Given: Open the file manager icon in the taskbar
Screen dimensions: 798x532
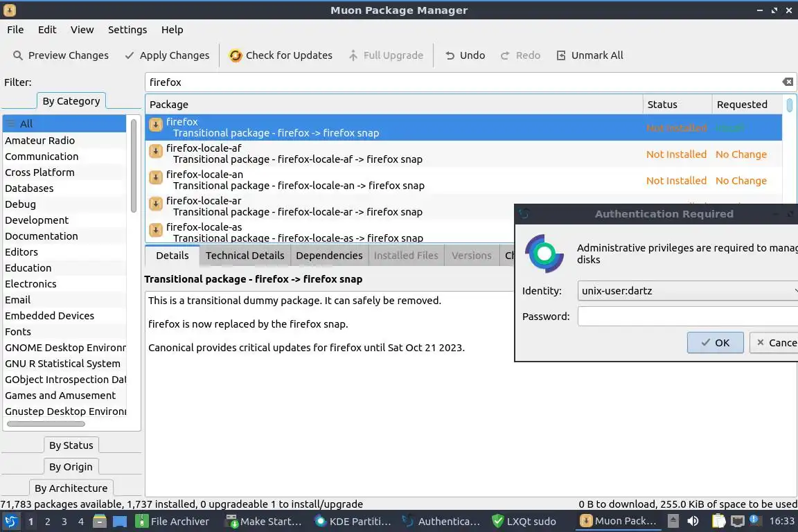Looking at the screenshot, I should click(100, 522).
